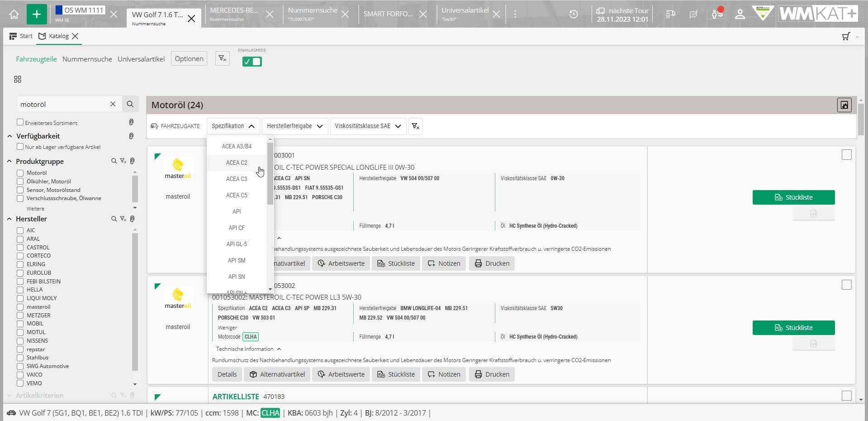Click the save view icon in Motoröl header

coord(844,105)
